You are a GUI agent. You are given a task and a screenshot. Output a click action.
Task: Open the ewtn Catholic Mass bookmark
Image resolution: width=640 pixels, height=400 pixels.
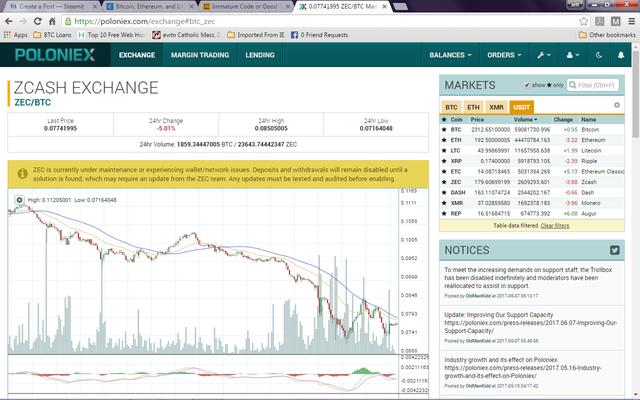[x=187, y=35]
